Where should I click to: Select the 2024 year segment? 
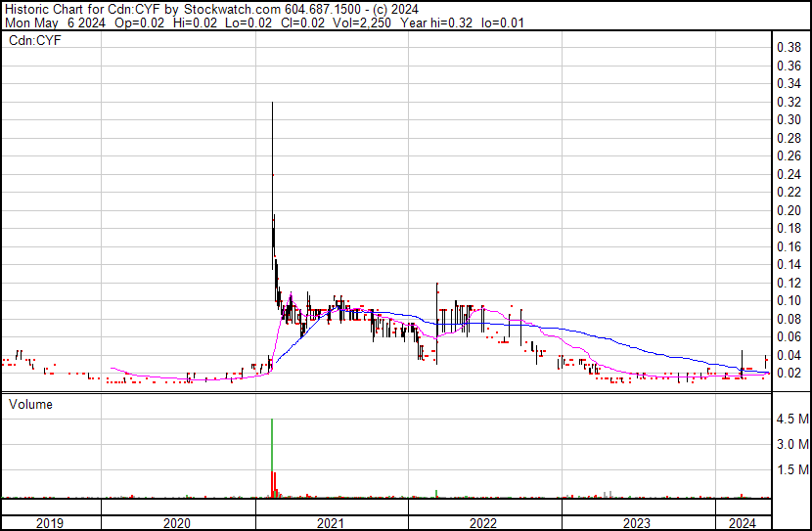743,523
